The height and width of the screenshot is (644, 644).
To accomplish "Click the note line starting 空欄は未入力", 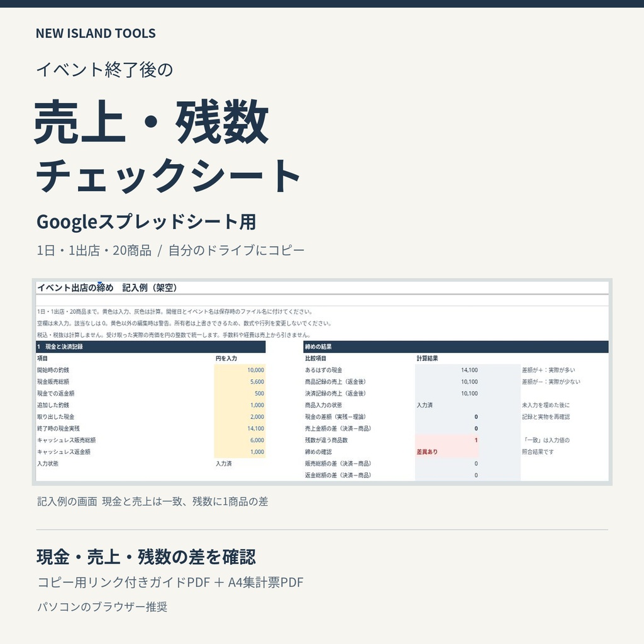I will point(184,323).
